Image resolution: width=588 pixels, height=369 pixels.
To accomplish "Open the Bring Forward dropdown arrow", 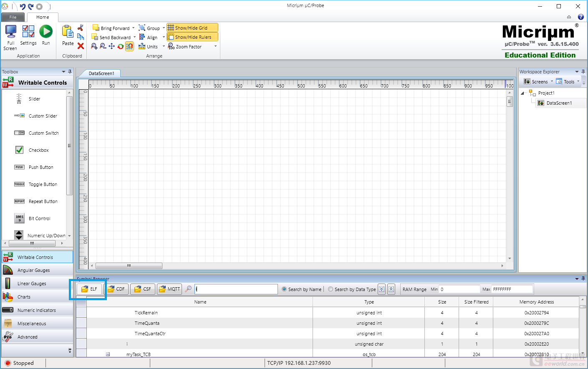I will pos(134,28).
